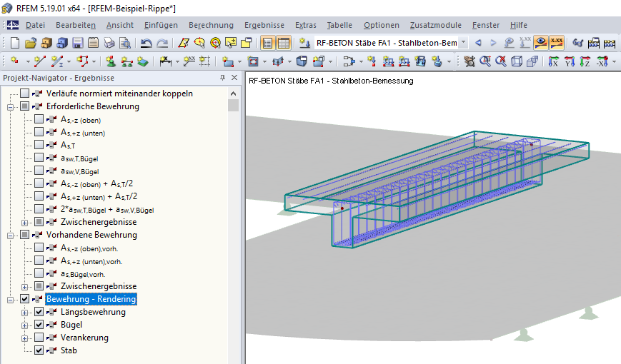
Task: Click the navigator scrollbar up arrow
Action: coord(233,93)
